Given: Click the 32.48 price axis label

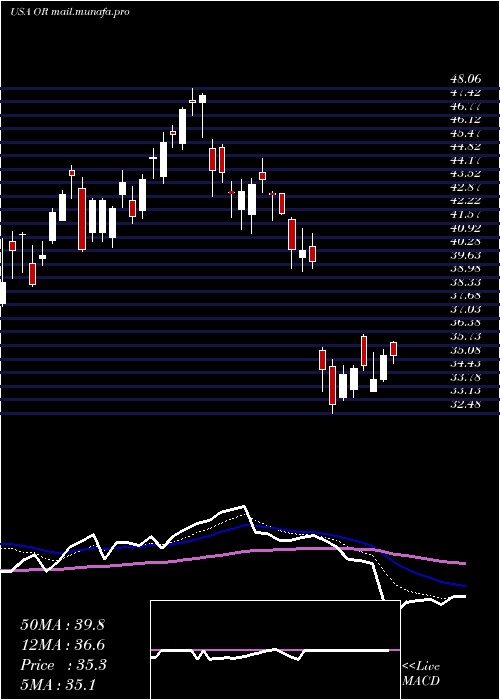Looking at the screenshot, I should pyautogui.click(x=466, y=404).
